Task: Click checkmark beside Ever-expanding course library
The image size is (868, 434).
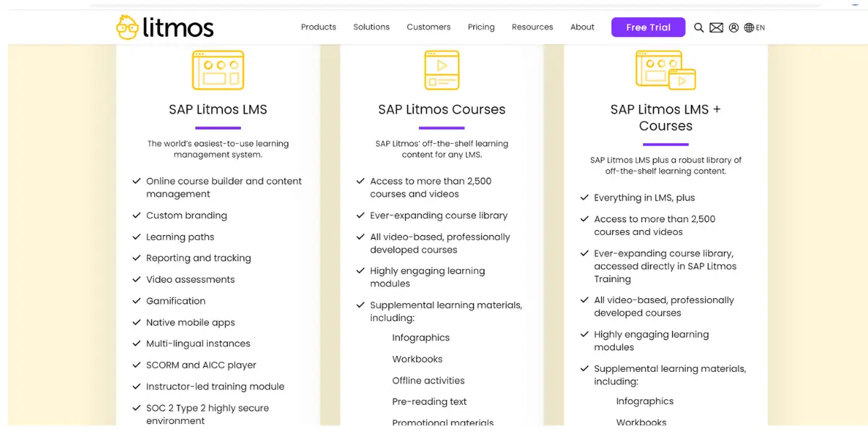Action: 360,216
